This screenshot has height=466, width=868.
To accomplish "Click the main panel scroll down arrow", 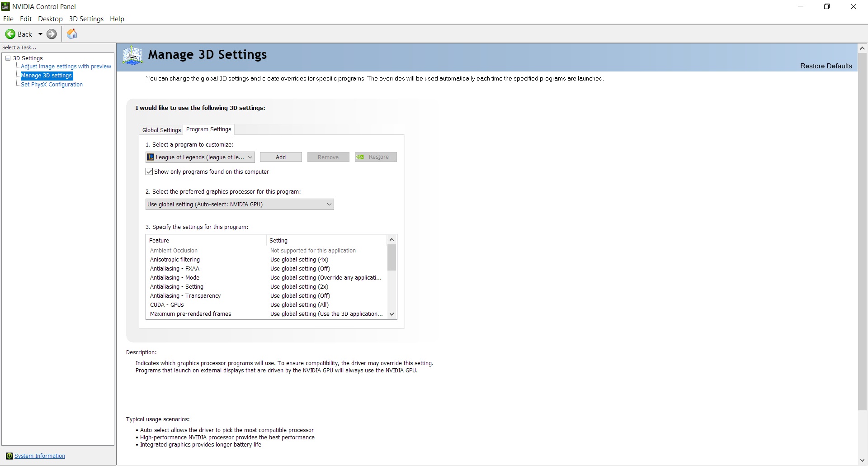I will click(862, 461).
